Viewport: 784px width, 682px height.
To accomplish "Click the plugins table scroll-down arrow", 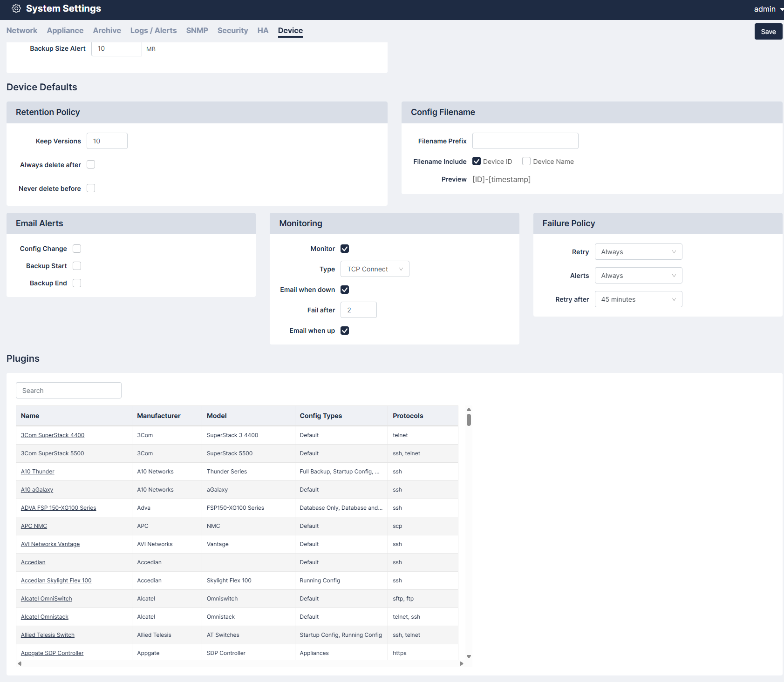I will [469, 657].
